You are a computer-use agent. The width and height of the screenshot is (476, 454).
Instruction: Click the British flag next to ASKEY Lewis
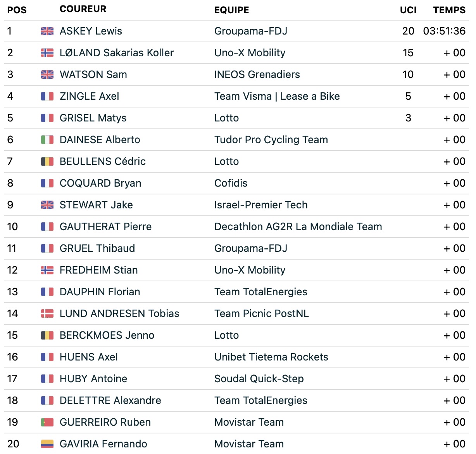point(47,31)
